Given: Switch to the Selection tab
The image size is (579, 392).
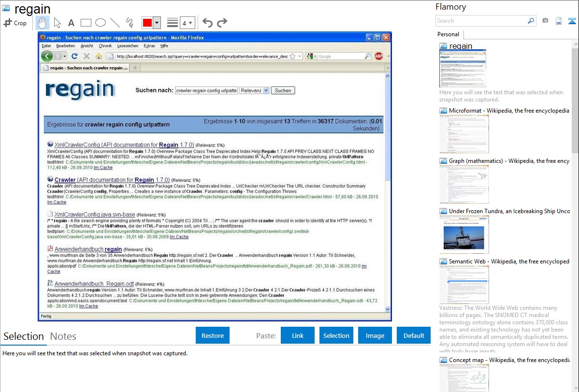Looking at the screenshot, I should pos(23,336).
